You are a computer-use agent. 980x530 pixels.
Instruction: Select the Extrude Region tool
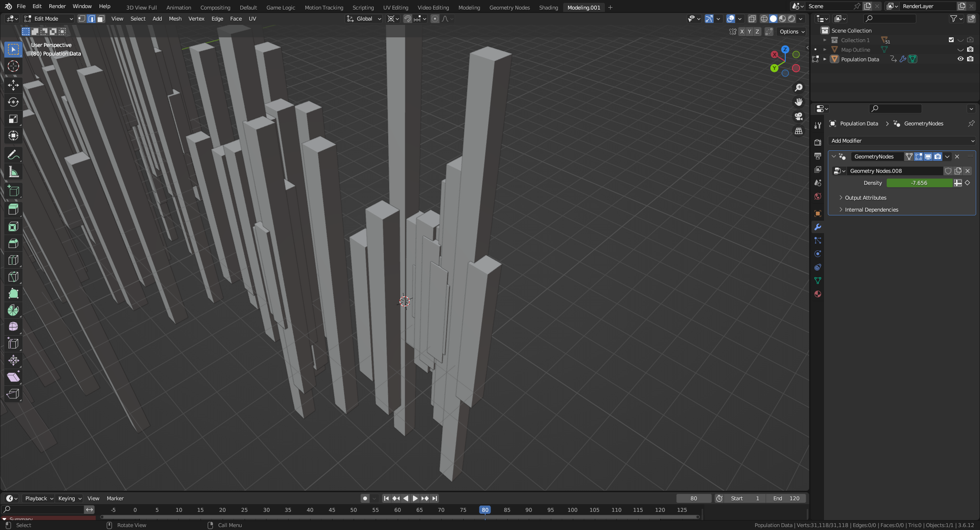pyautogui.click(x=13, y=210)
